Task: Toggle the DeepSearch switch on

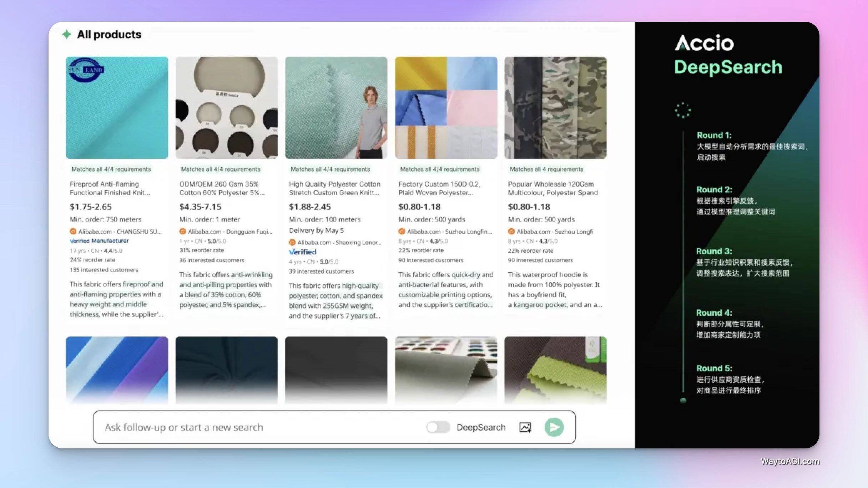Action: click(x=438, y=427)
